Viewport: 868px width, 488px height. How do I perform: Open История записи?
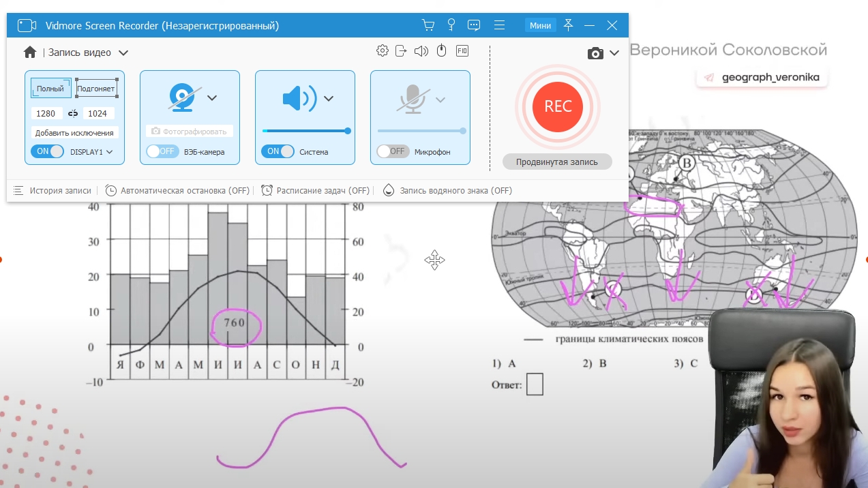(x=53, y=191)
